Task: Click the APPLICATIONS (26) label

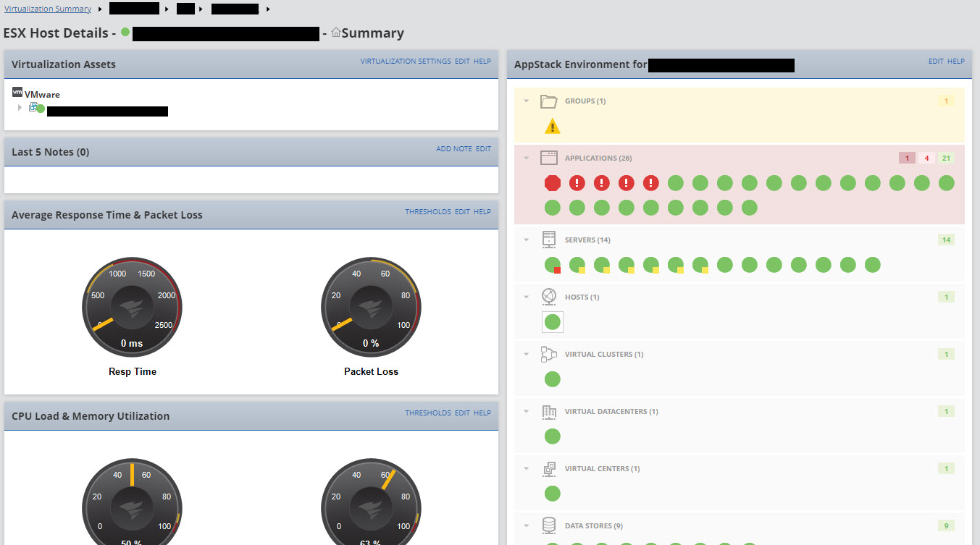Action: point(598,159)
